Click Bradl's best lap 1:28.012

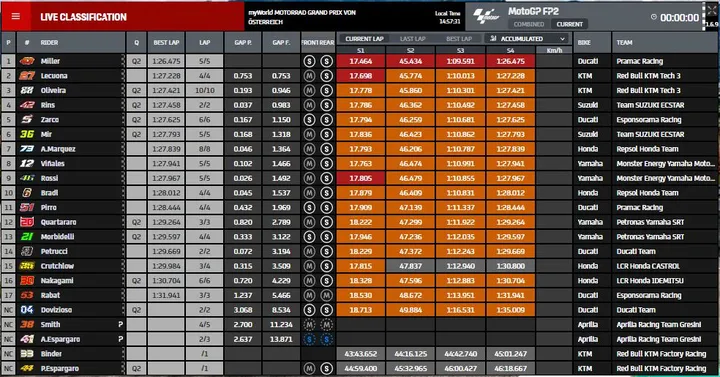[x=166, y=193]
